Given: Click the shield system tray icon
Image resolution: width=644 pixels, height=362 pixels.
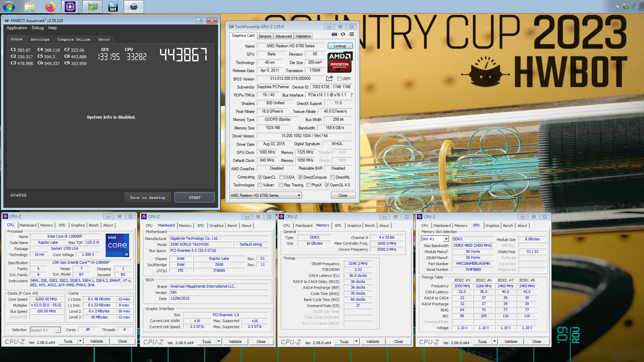Looking at the screenshot, I should point(625,6).
